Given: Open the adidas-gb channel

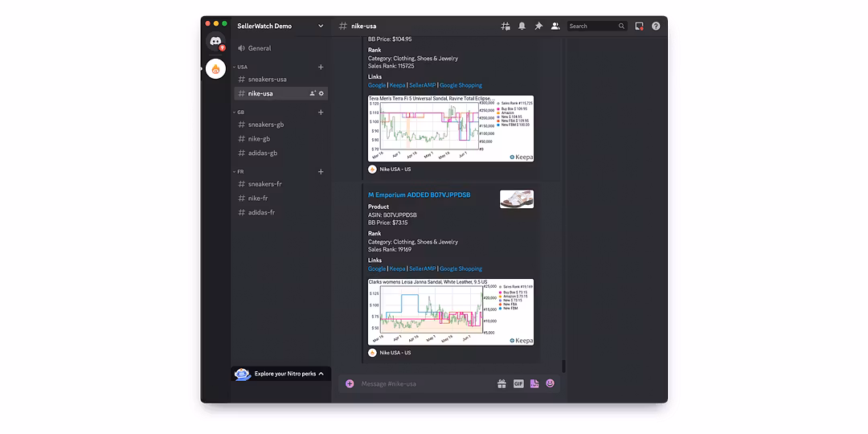Looking at the screenshot, I should pyautogui.click(x=262, y=154).
